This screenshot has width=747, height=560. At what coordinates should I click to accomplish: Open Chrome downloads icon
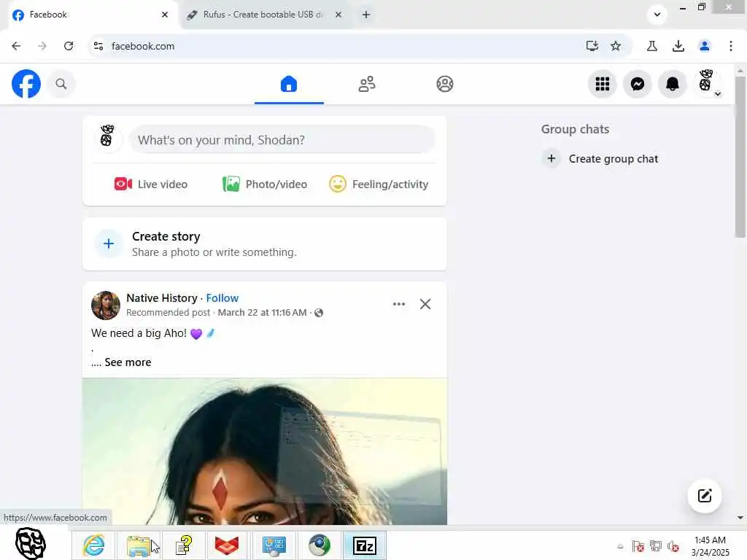tap(678, 46)
